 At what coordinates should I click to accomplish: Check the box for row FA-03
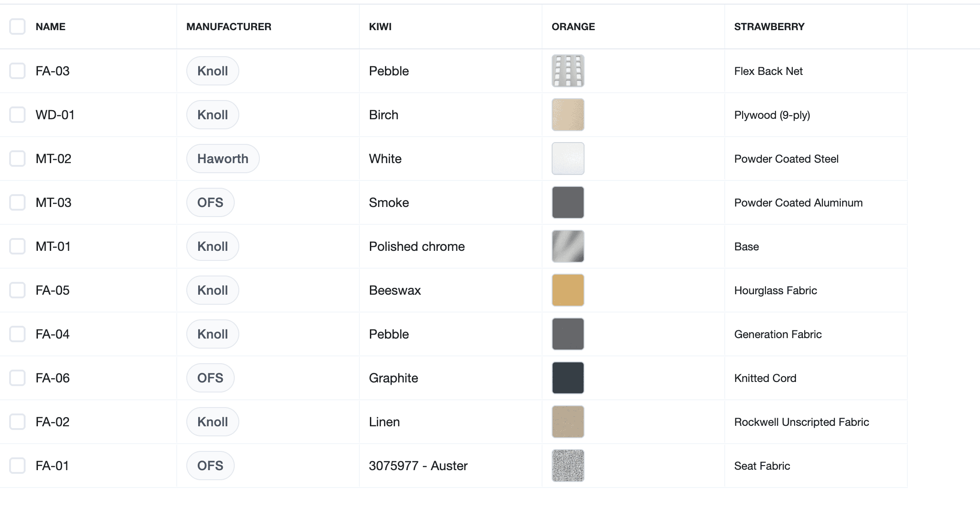tap(17, 71)
